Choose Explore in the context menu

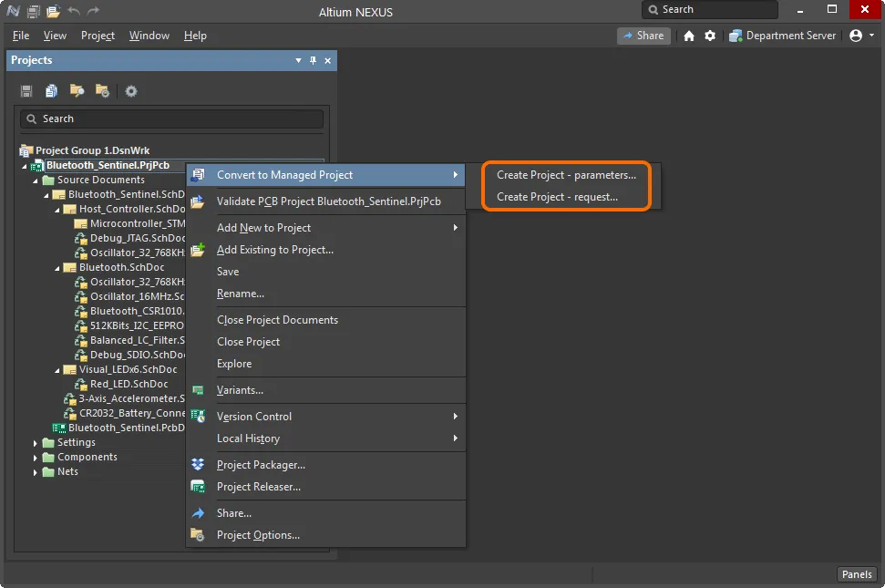tap(325, 364)
